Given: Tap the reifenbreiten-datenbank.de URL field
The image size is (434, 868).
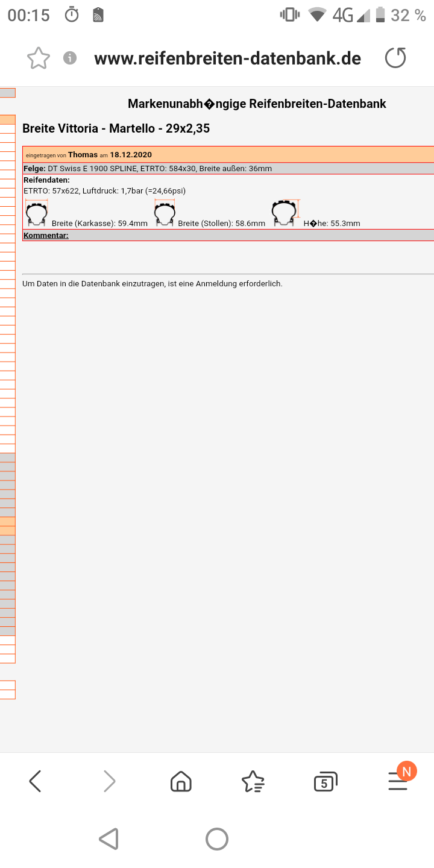Looking at the screenshot, I should 227,58.
